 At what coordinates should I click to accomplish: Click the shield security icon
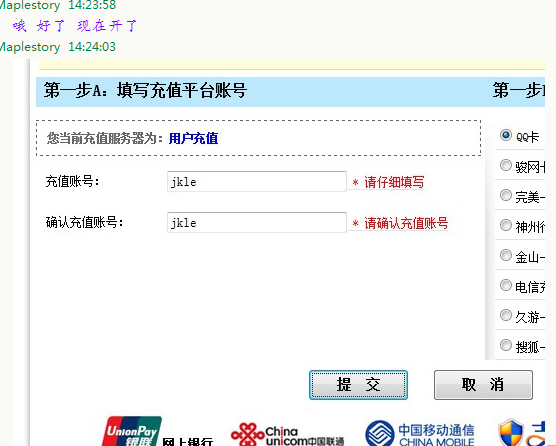click(511, 432)
